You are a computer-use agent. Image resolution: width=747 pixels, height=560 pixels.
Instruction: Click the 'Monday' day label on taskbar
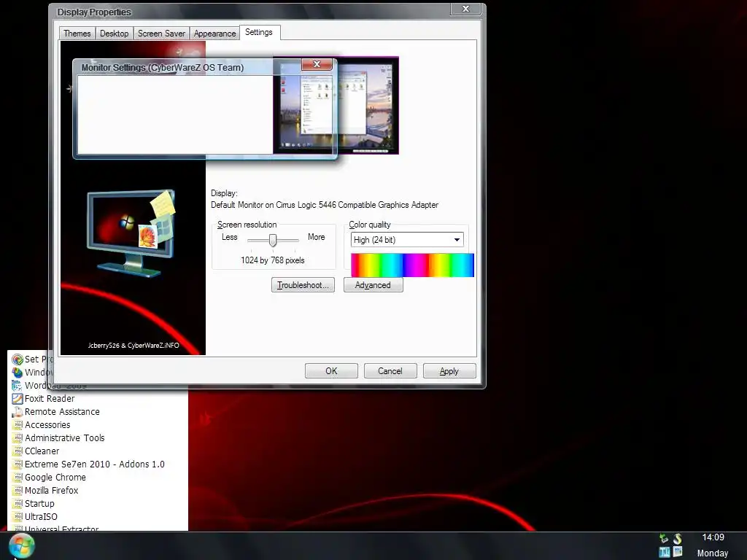pyautogui.click(x=713, y=553)
